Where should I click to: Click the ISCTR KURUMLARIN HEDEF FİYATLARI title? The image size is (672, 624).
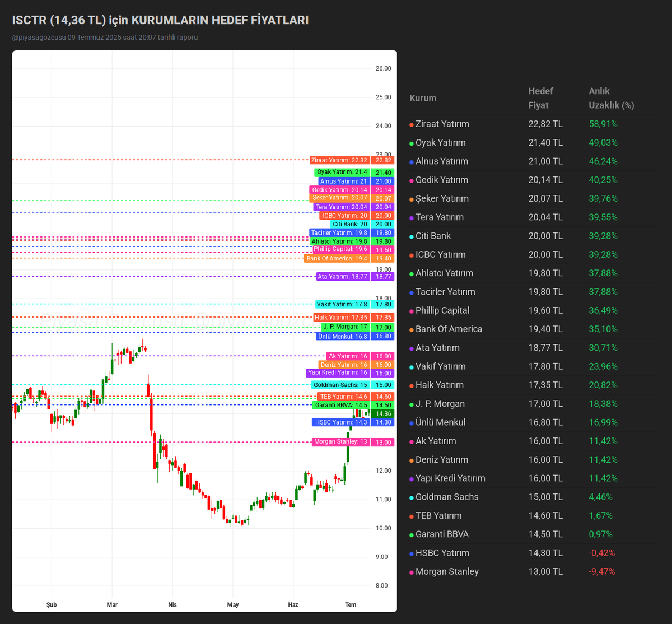[160, 20]
